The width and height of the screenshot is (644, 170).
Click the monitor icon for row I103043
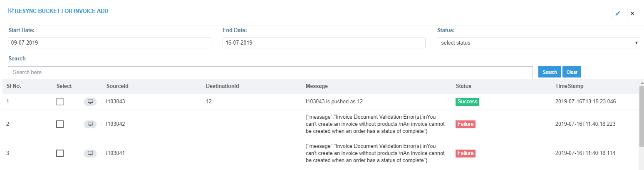[x=90, y=102]
